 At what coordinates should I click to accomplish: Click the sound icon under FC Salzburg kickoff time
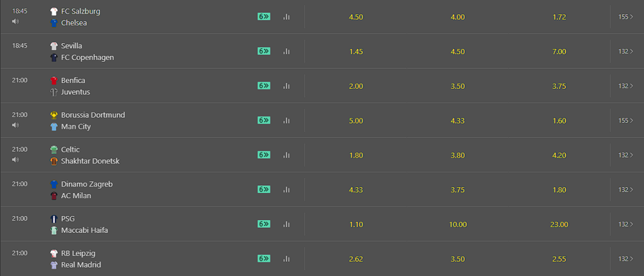[15, 21]
